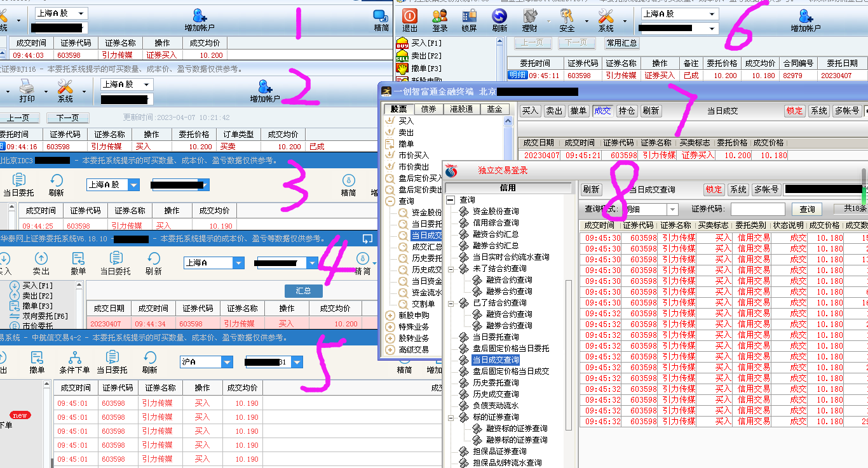Click 下一页 button in BJ116 window

67,118
